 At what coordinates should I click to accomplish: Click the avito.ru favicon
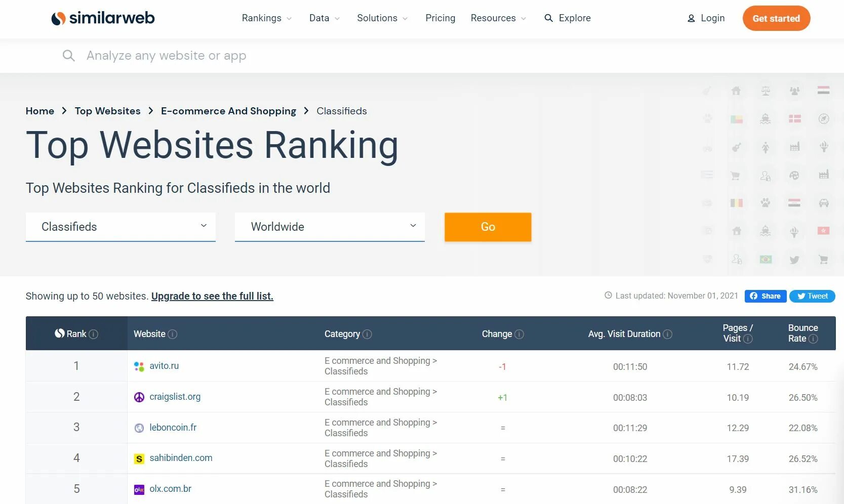pos(139,366)
